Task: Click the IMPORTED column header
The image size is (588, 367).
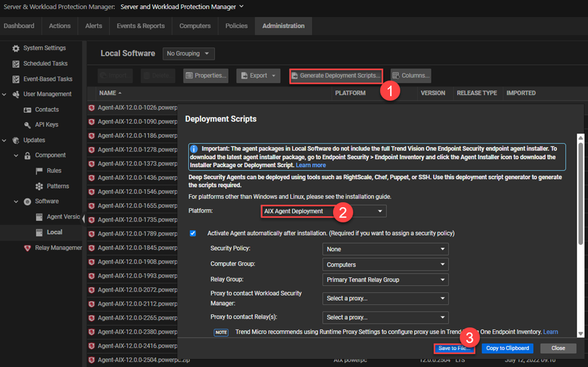Action: click(521, 93)
